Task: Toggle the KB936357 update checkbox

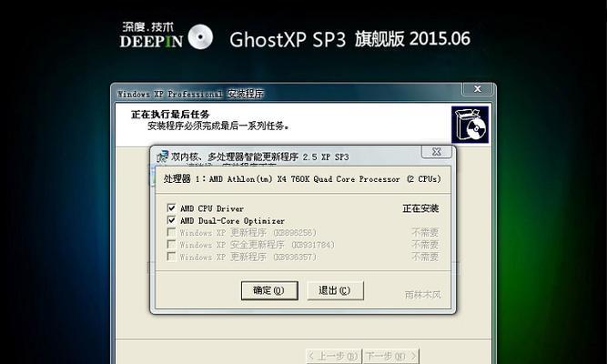Action: point(171,257)
